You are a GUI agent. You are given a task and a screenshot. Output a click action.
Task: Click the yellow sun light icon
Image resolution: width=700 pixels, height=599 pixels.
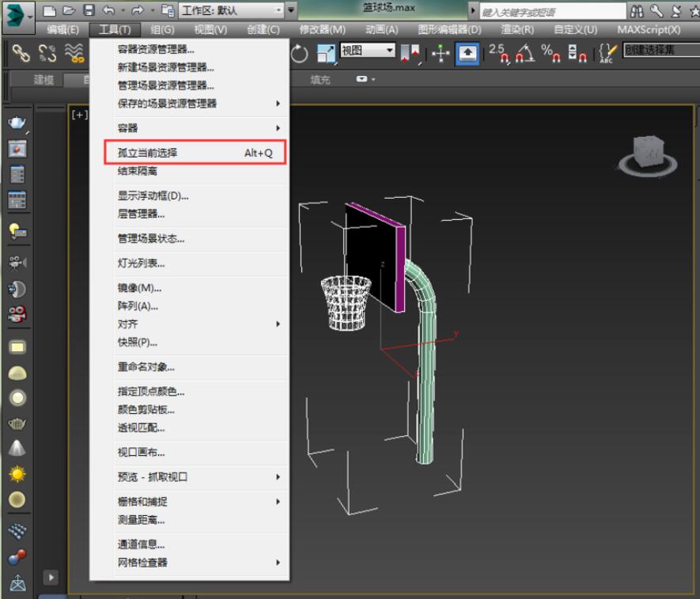click(x=17, y=474)
